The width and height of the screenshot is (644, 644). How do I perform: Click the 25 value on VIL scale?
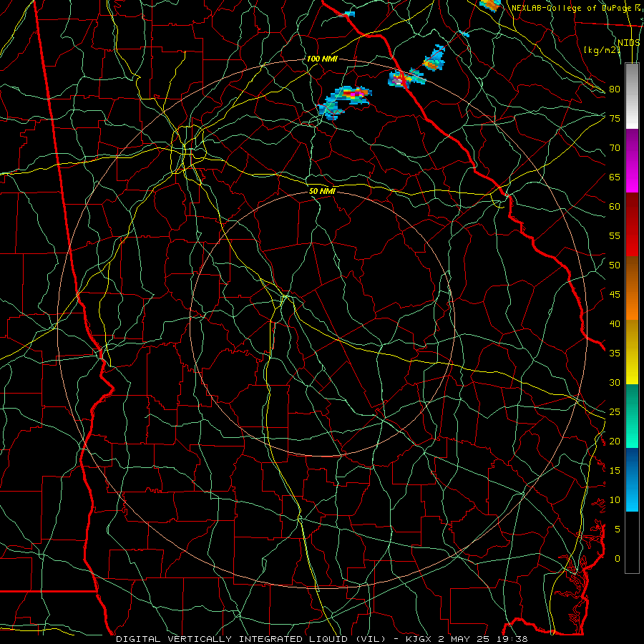tap(615, 412)
